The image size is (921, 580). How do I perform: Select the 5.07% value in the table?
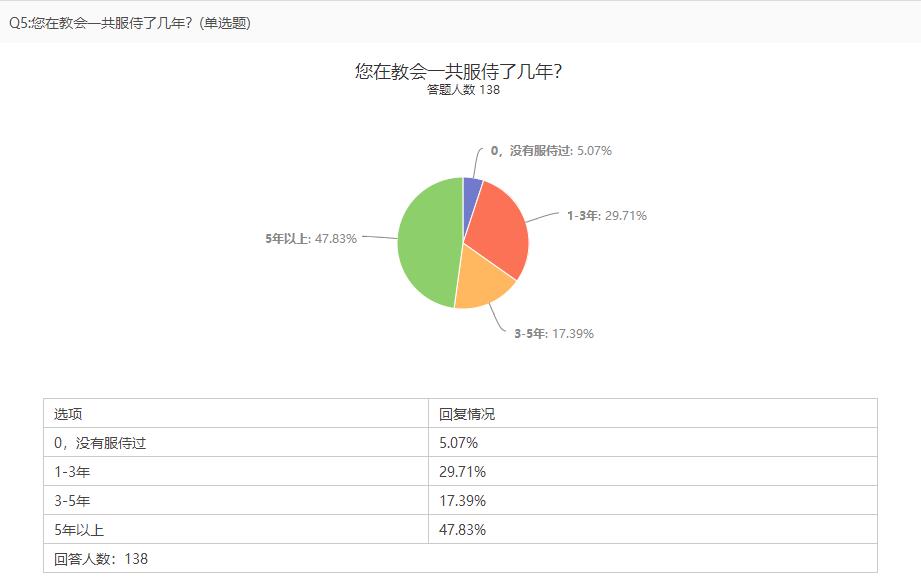pos(459,443)
